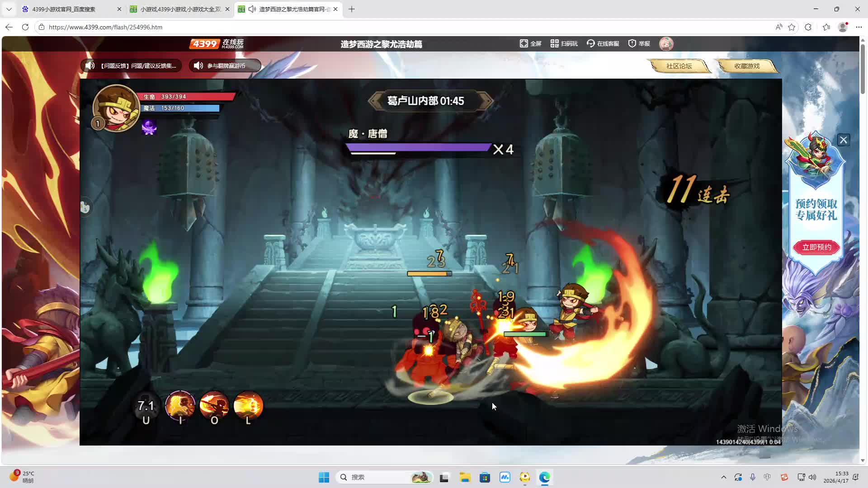The image size is (868, 488).
Task: Open Microsoft Store from taskbar
Action: [485, 477]
